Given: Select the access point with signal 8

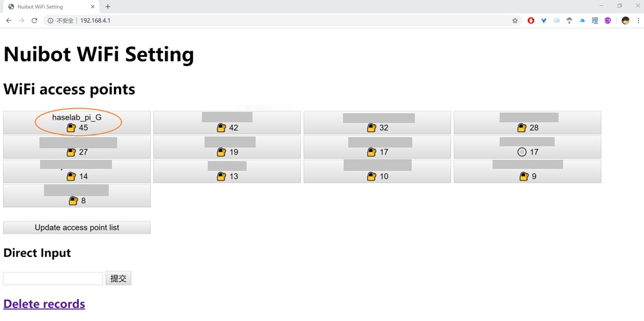Looking at the screenshot, I should tap(77, 195).
